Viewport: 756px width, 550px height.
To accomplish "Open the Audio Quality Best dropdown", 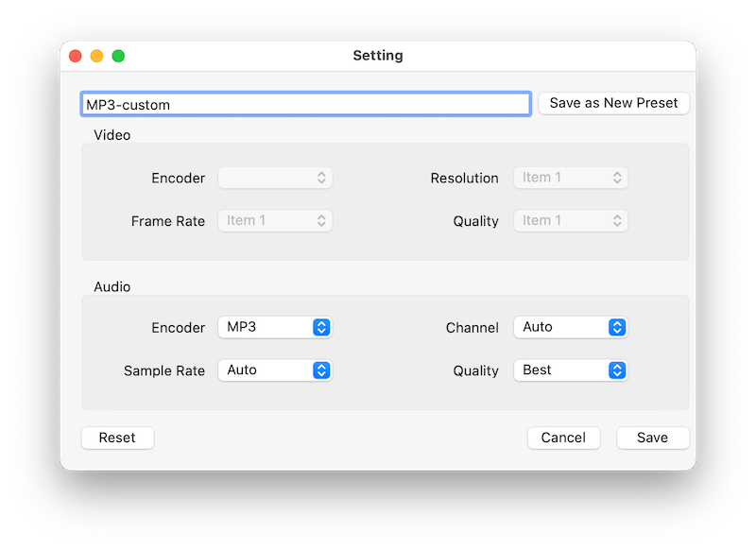I will pyautogui.click(x=570, y=370).
